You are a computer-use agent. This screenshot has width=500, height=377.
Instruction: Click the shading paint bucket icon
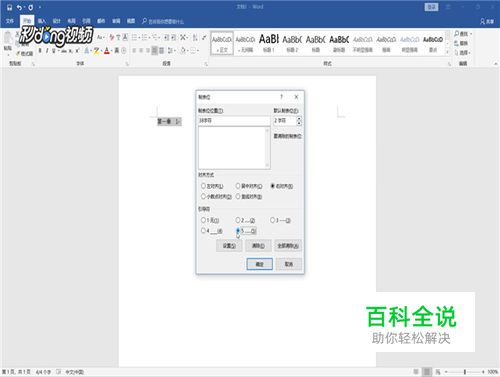point(183,51)
